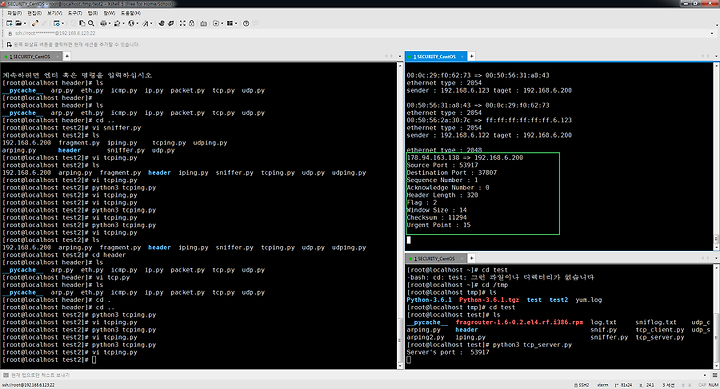The height and width of the screenshot is (389, 720).
Task: Expand the Font icon dropdown arrow
Action: pyautogui.click(x=151, y=23)
